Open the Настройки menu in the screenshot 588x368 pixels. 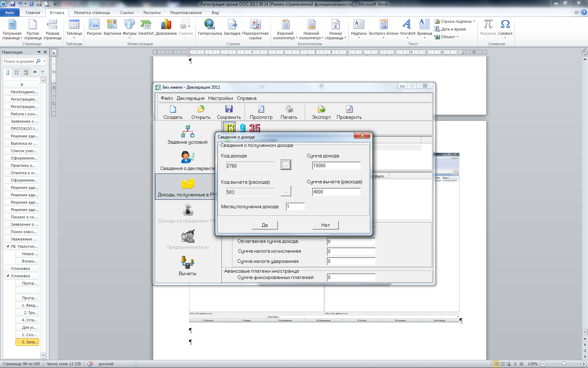pos(220,98)
